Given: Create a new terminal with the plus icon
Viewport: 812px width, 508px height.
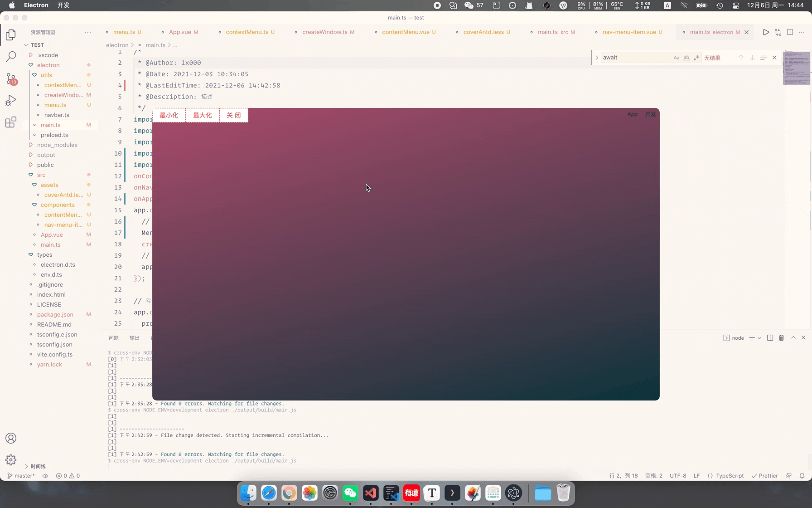Looking at the screenshot, I should click(x=751, y=338).
